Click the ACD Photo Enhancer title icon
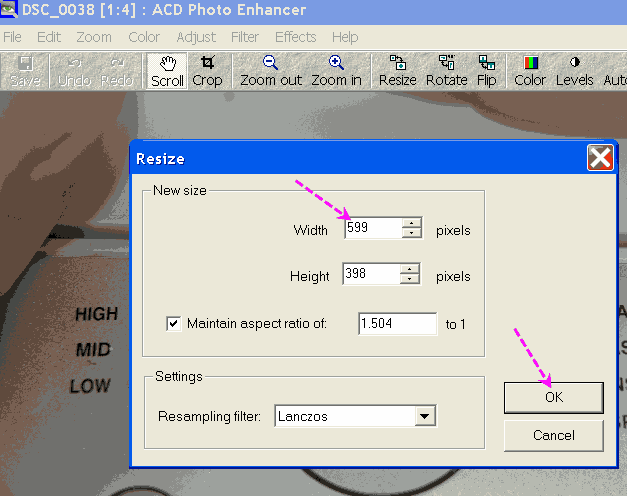The width and height of the screenshot is (627, 496). [8, 8]
